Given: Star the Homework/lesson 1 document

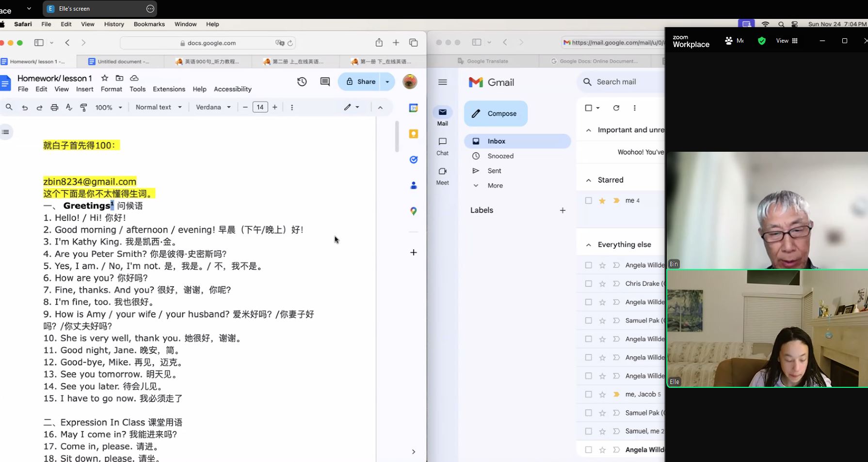Looking at the screenshot, I should 105,78.
